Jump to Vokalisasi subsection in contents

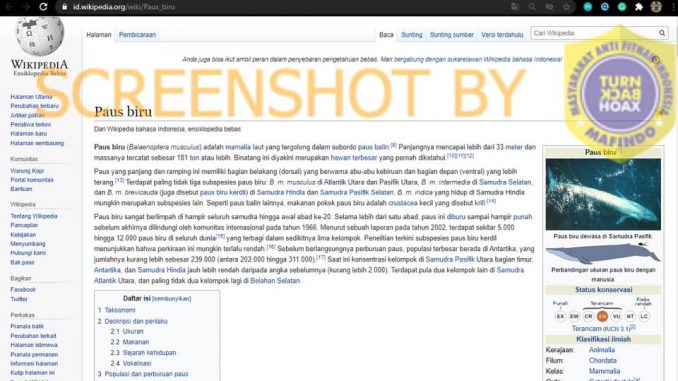coord(137,363)
